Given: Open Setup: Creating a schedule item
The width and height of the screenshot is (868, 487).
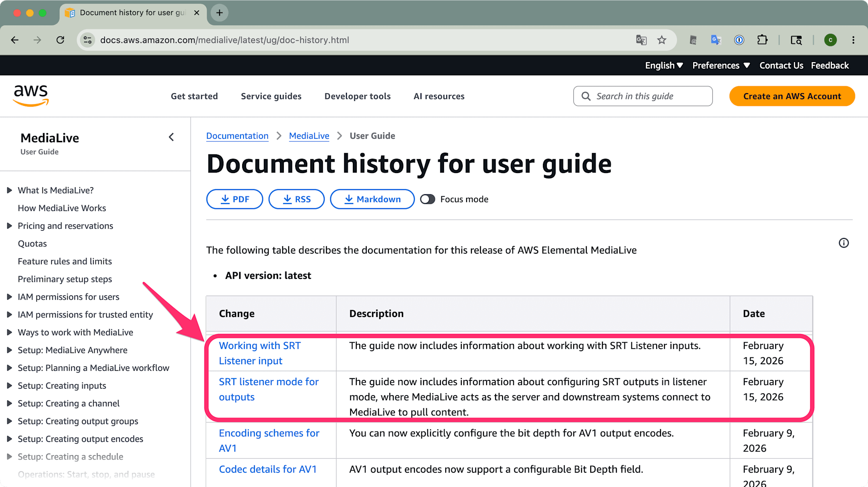Looking at the screenshot, I should [x=70, y=457].
